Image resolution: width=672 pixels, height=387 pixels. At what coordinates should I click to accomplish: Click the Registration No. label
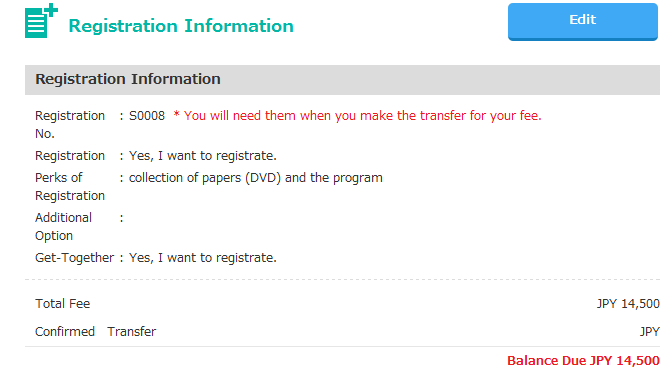pyautogui.click(x=70, y=125)
